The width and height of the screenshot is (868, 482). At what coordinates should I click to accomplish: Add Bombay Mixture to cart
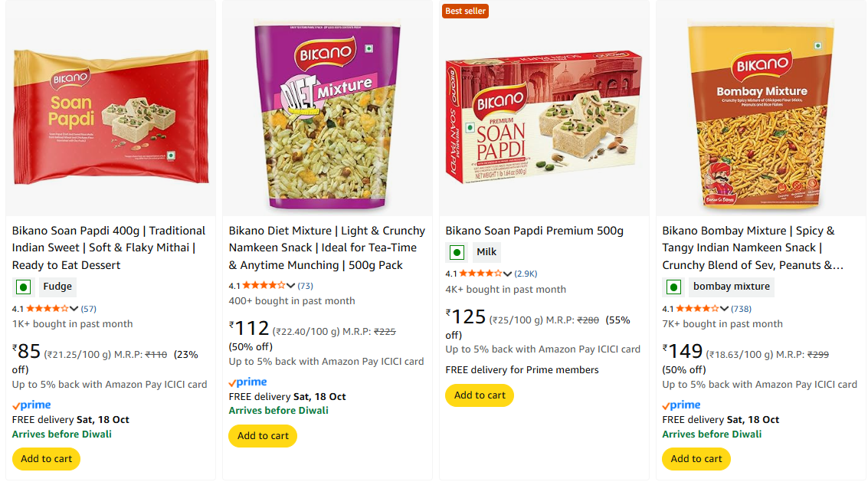696,459
